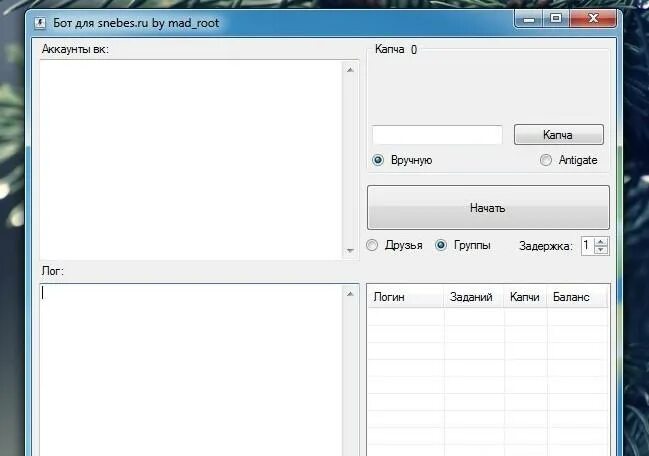Click the application icon in title bar
This screenshot has width=649, height=456.
40,23
